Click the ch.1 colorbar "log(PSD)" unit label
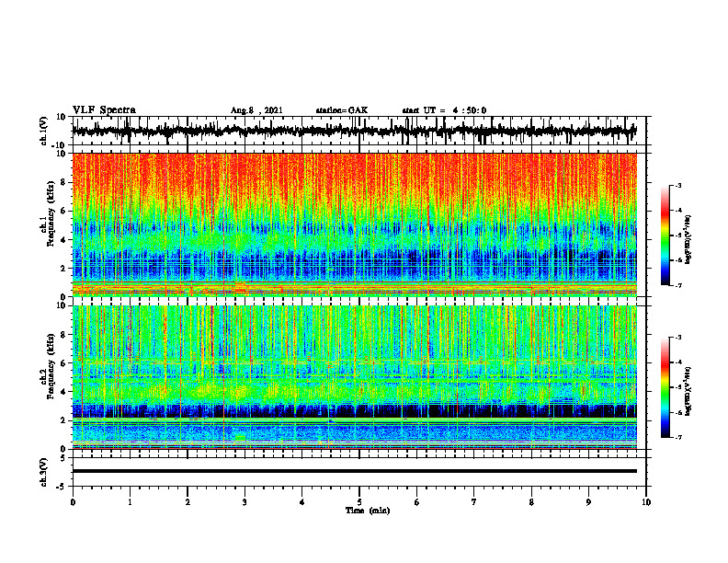 coord(688,239)
